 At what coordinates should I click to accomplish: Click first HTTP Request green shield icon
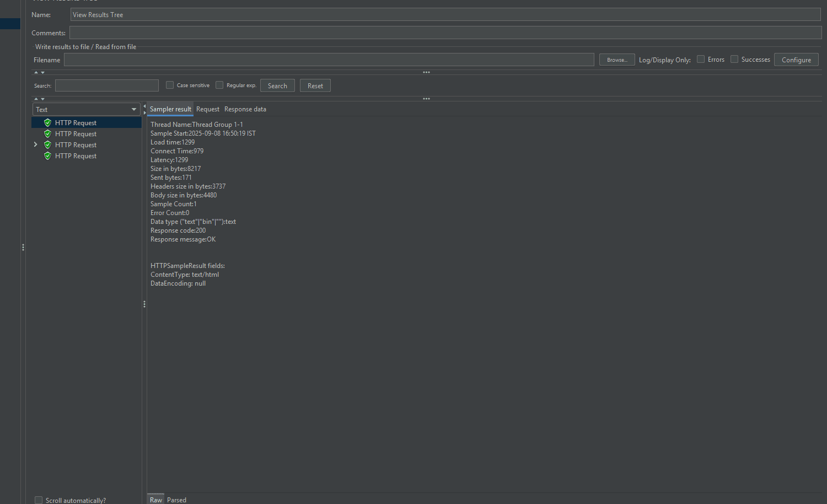[x=47, y=123]
